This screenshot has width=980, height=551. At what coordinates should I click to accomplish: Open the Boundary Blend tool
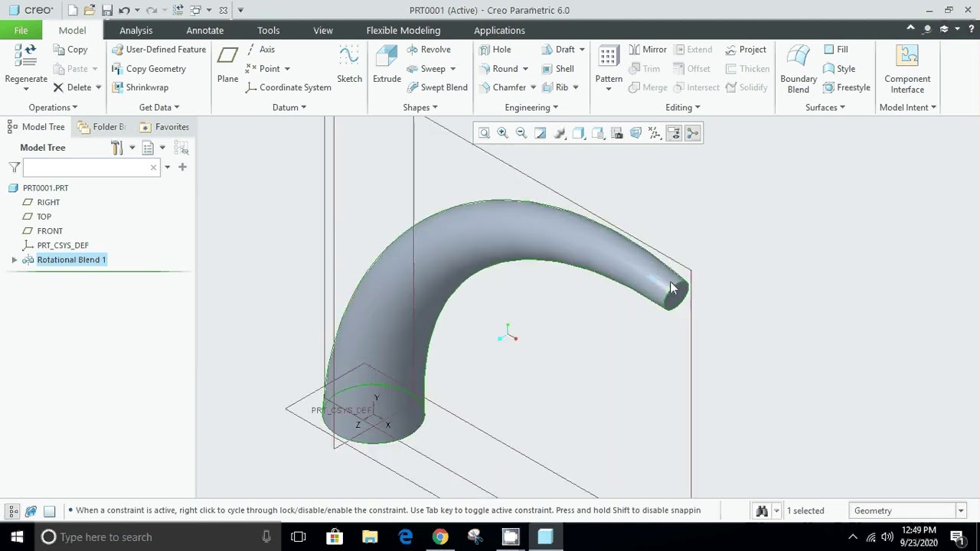[x=799, y=69]
